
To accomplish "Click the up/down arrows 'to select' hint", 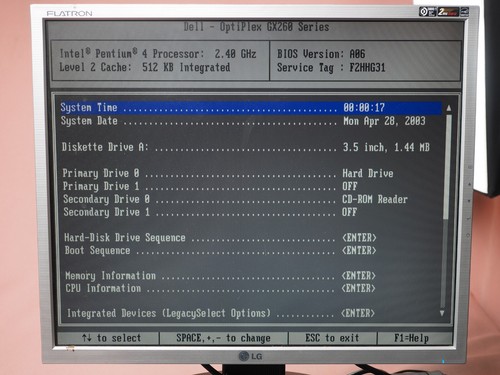I will 111,338.
